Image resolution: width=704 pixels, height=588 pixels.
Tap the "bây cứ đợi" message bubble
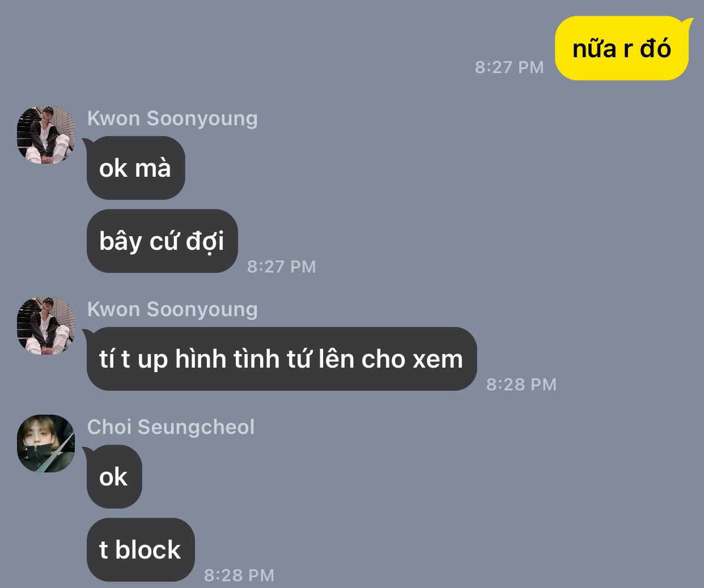point(162,241)
